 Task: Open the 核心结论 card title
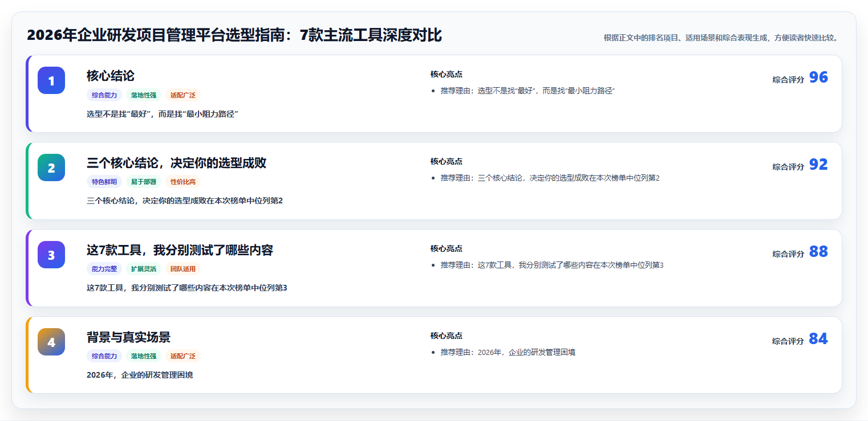pos(111,76)
